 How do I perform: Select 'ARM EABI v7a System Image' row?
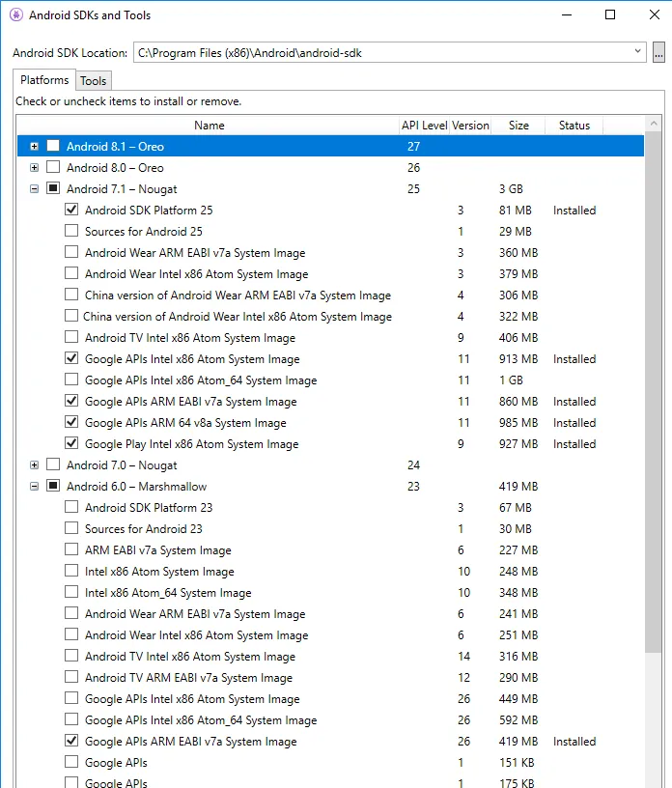(157, 550)
